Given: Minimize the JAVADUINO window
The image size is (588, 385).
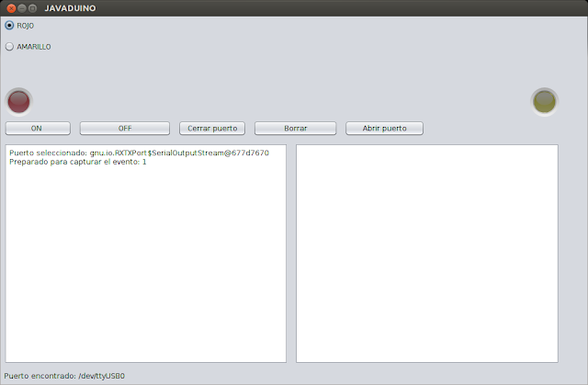Looking at the screenshot, I should [22, 8].
